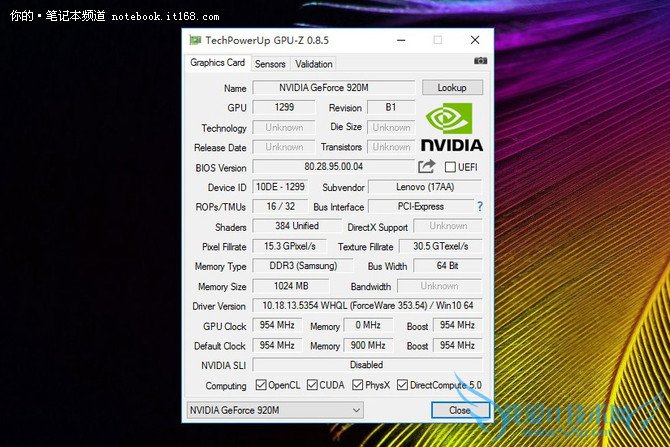Click the Release Date field showing Unknown
Screen dimensions: 670x447
click(284, 147)
